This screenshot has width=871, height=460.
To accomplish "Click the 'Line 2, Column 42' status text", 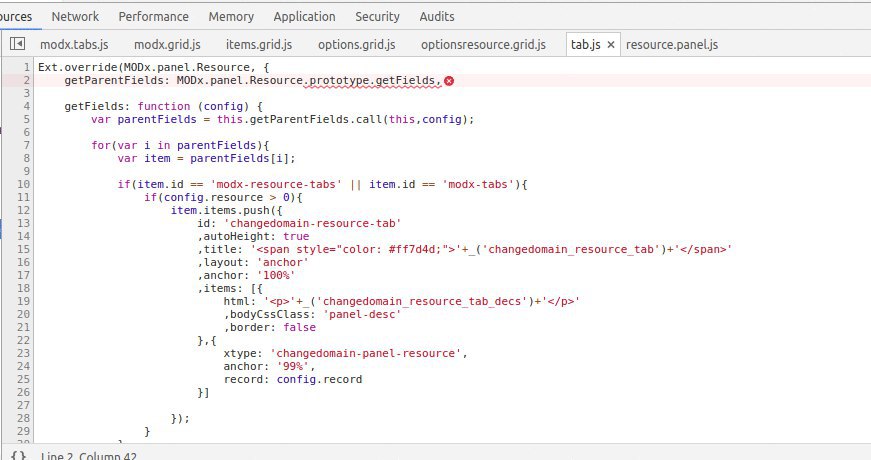I will coord(88,456).
